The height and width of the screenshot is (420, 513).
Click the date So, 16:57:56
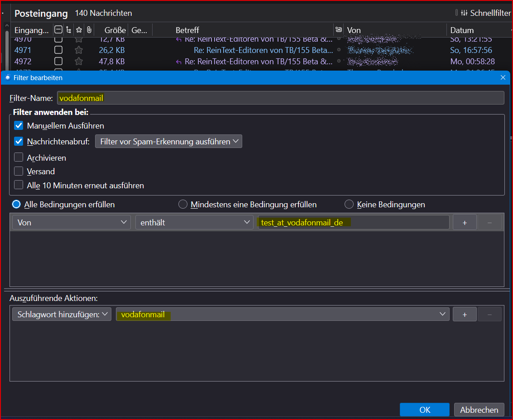(471, 50)
